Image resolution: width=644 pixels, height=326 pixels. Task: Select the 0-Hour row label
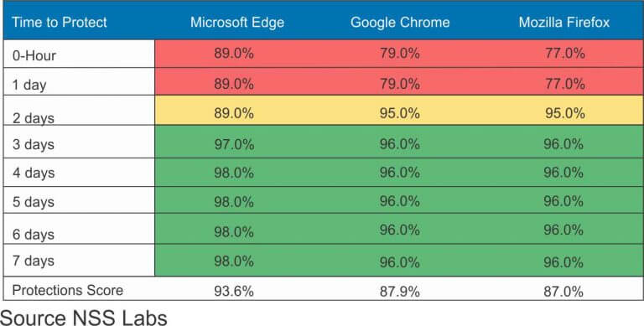click(34, 55)
